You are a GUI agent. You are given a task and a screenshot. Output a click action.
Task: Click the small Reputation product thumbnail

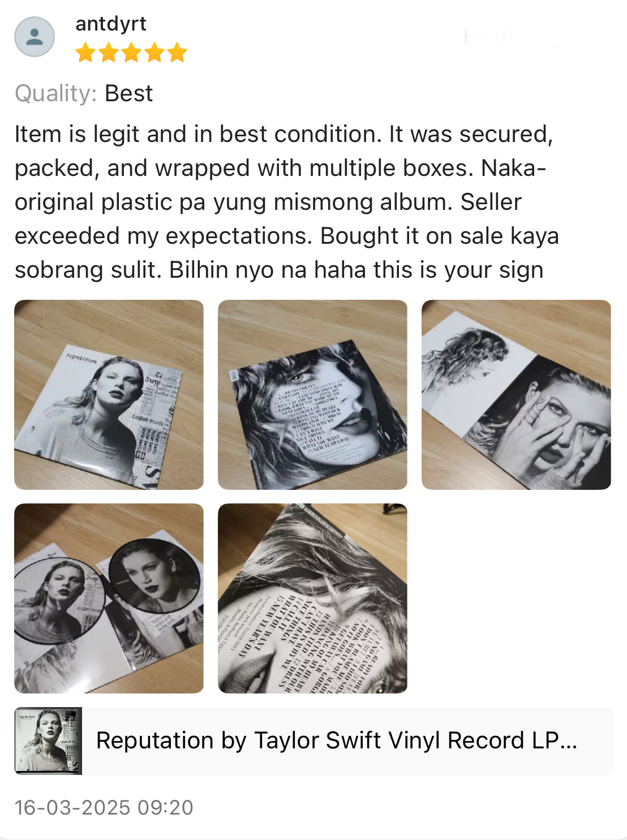(48, 741)
